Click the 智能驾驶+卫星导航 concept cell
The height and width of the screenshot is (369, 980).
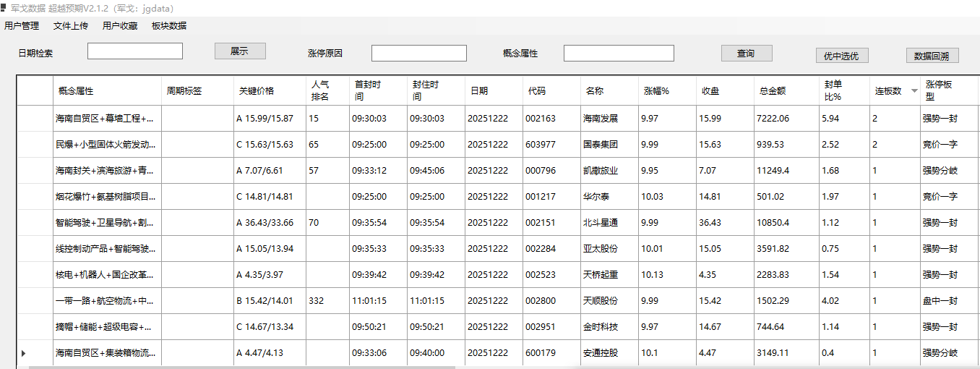(x=108, y=223)
